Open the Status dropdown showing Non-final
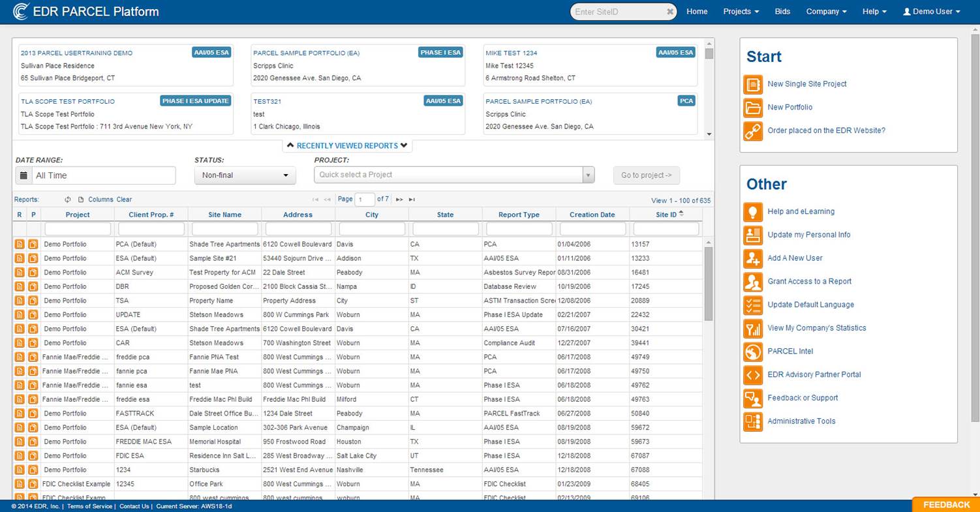The image size is (980, 512). coord(245,175)
